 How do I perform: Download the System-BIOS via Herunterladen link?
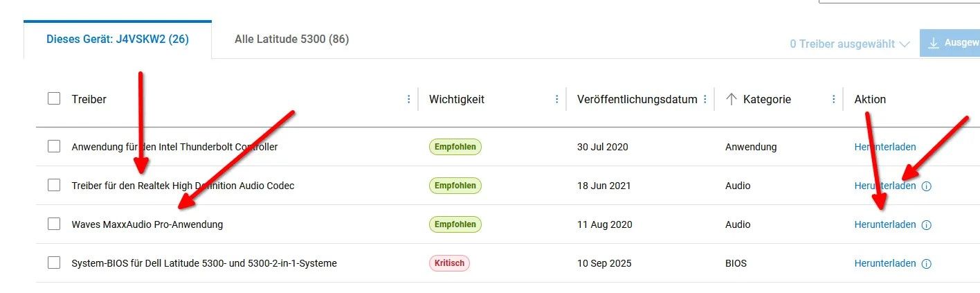point(884,263)
